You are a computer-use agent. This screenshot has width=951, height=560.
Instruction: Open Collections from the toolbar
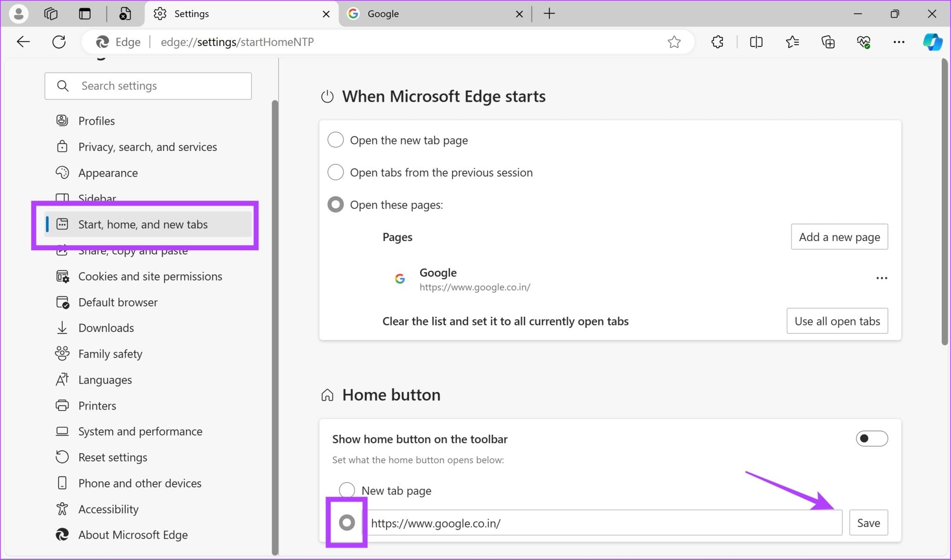pyautogui.click(x=828, y=41)
